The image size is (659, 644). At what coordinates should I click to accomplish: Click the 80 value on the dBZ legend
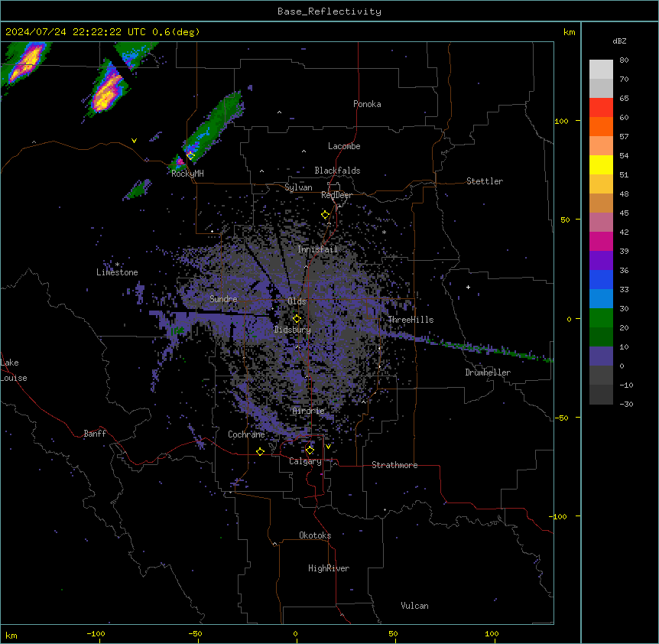624,60
